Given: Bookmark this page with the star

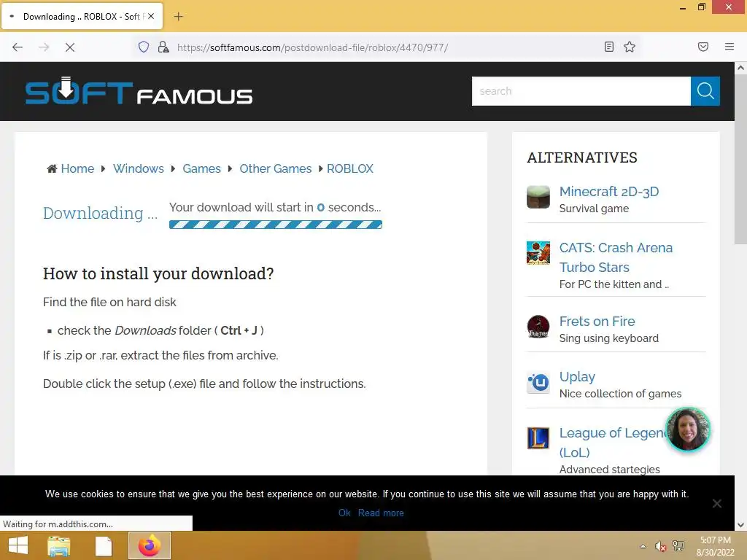Looking at the screenshot, I should pos(630,47).
